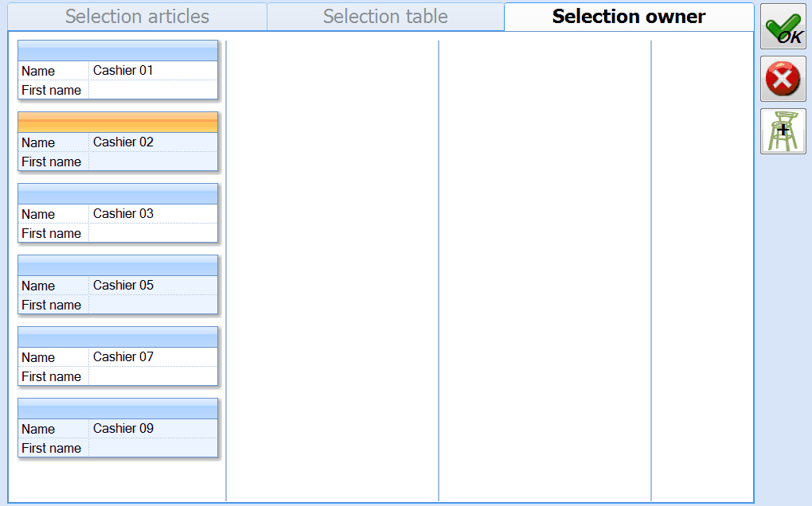The width and height of the screenshot is (812, 506).
Task: Select the Cashier 09 card header
Action: coord(118,408)
